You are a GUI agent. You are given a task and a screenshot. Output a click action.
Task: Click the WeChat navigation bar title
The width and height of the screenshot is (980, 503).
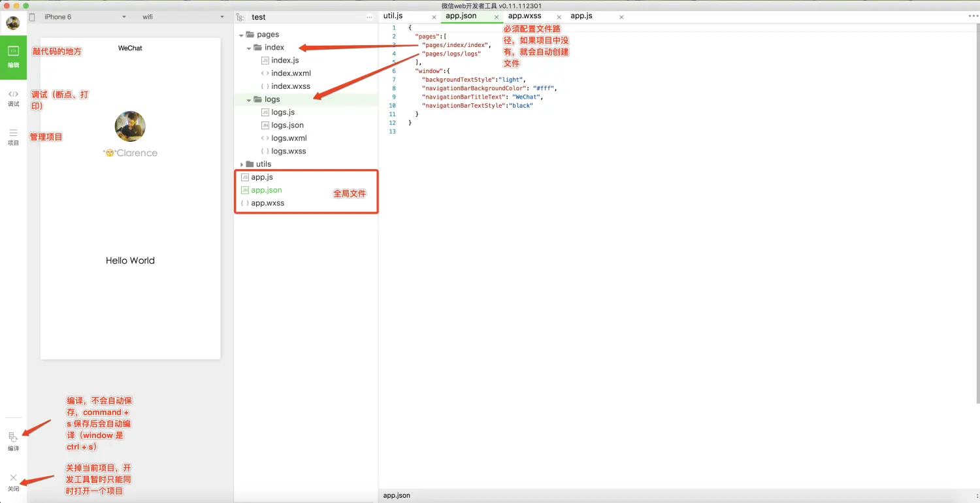[130, 48]
